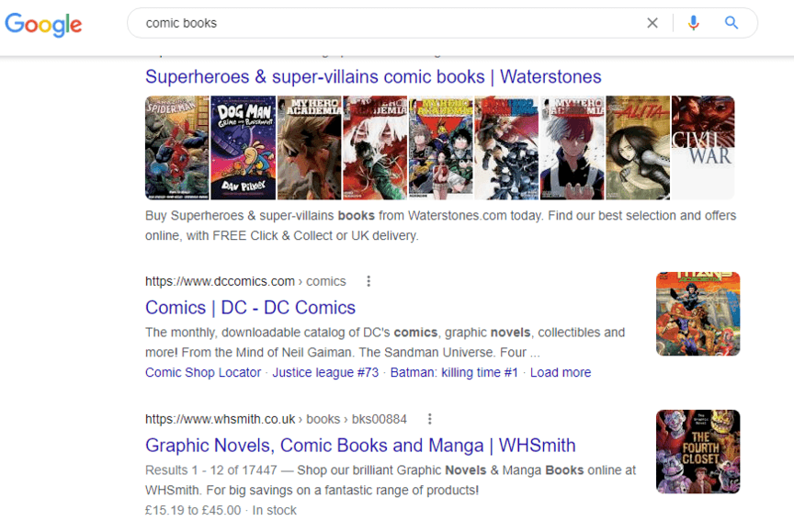Open the Amazing Spider-Man cover thumbnail

[x=176, y=148]
